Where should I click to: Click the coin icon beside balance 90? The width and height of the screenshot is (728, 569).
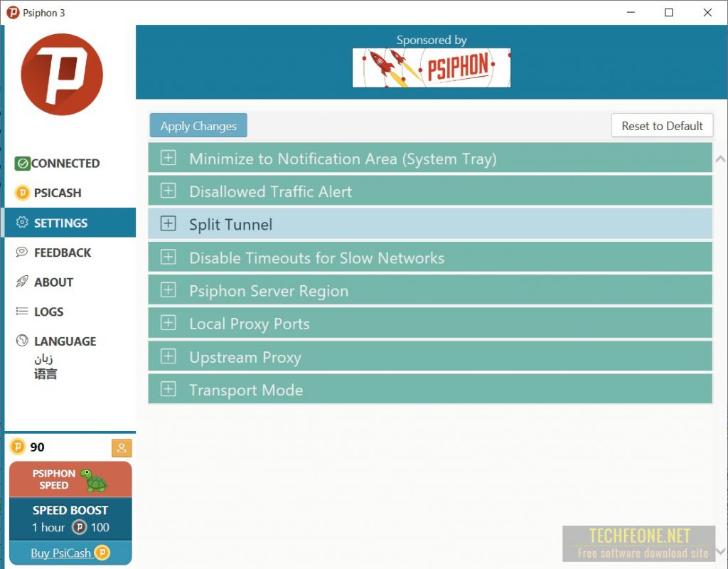tap(18, 447)
